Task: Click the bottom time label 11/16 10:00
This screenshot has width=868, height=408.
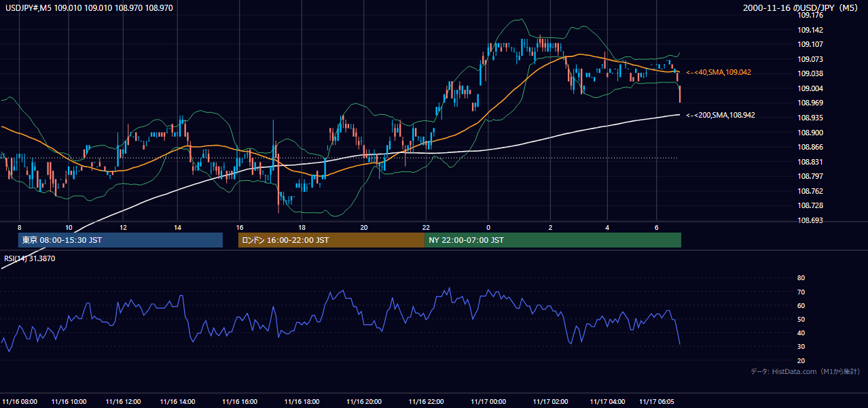Action: point(69,402)
